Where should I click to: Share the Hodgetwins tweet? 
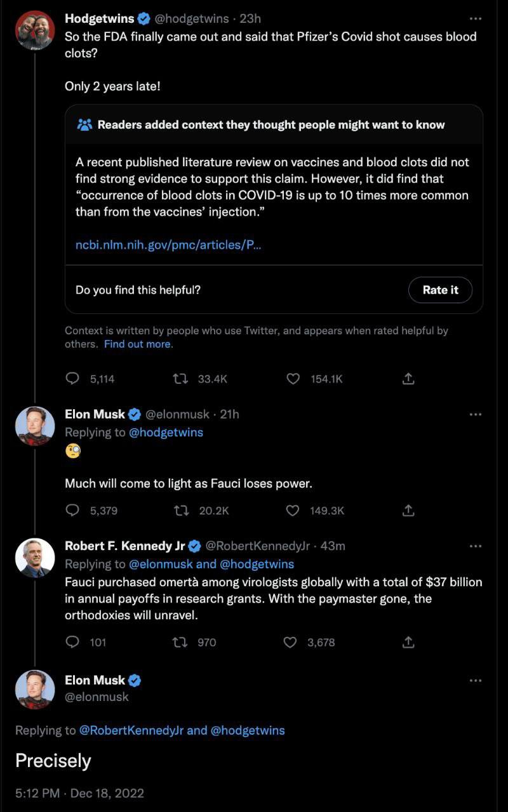pos(409,379)
